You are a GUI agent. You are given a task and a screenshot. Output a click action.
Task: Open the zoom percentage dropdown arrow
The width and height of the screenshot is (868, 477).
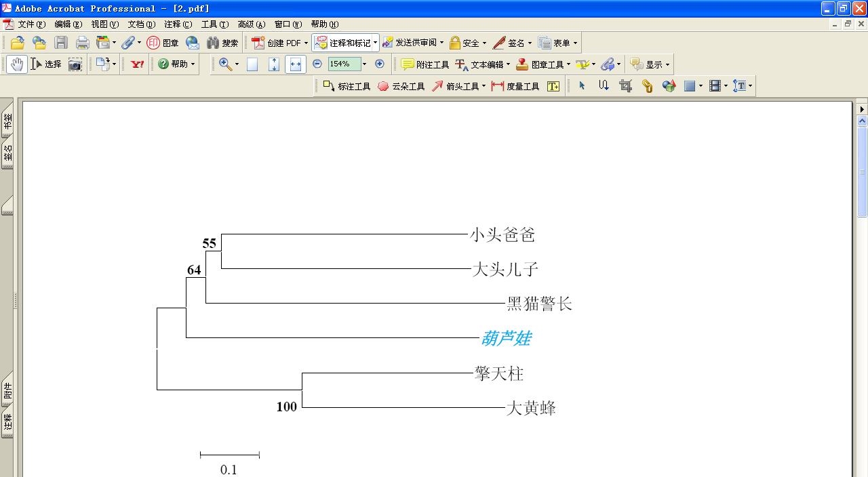tap(365, 64)
